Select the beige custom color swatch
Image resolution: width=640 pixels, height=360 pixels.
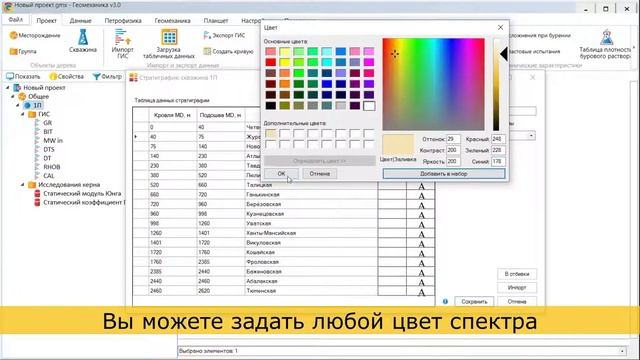(x=271, y=133)
